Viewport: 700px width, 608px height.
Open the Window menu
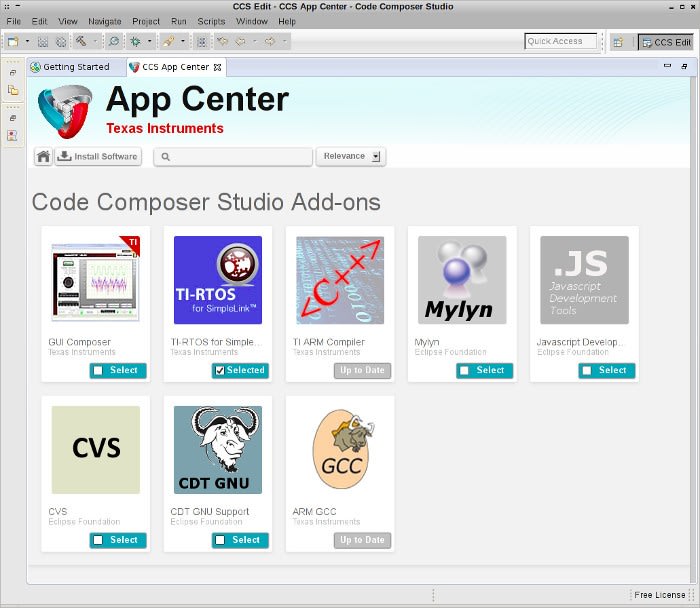252,21
